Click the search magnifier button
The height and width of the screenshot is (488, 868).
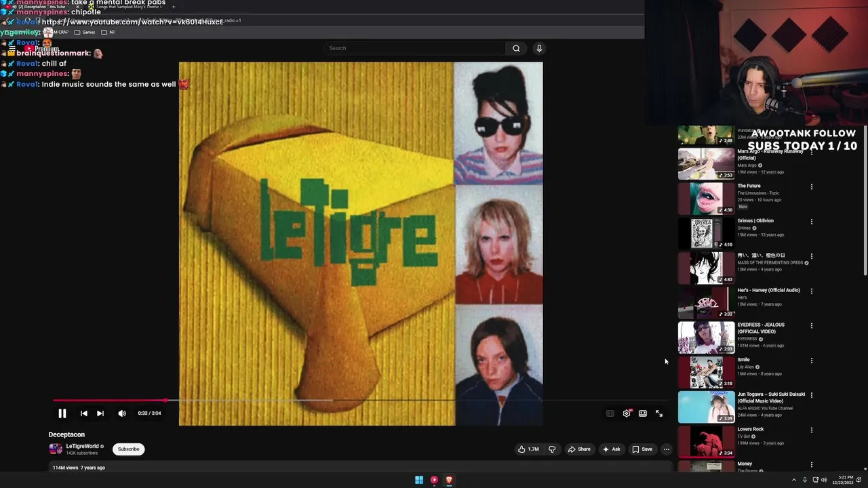coord(516,48)
